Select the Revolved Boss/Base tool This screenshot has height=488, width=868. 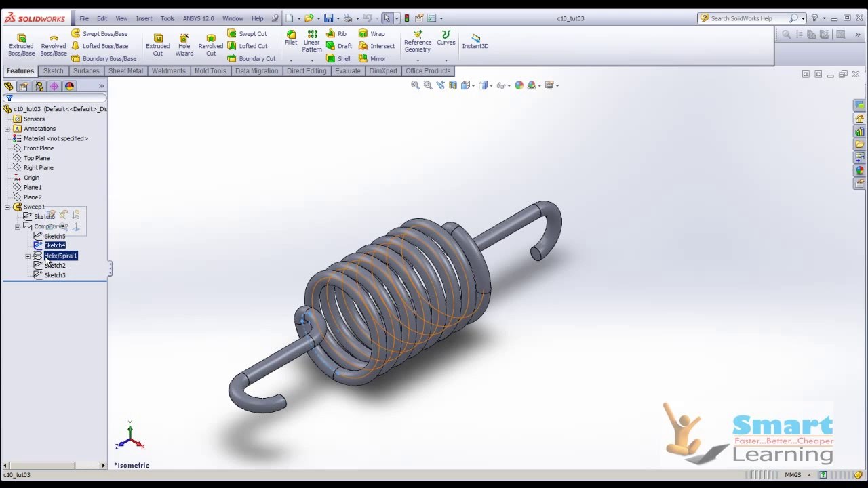point(54,45)
